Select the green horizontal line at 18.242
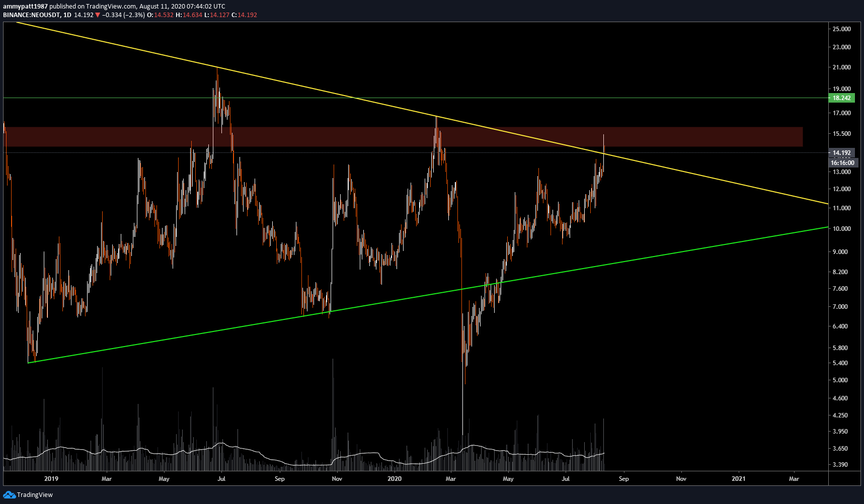864x504 pixels. pos(415,98)
